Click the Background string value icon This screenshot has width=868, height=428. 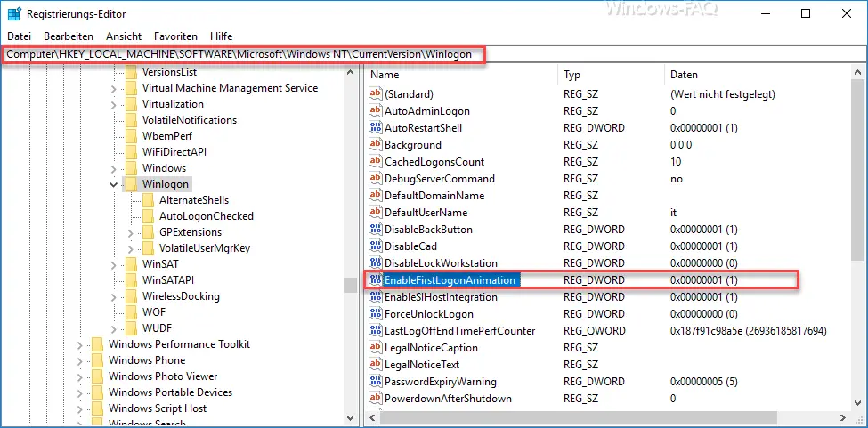pyautogui.click(x=376, y=145)
